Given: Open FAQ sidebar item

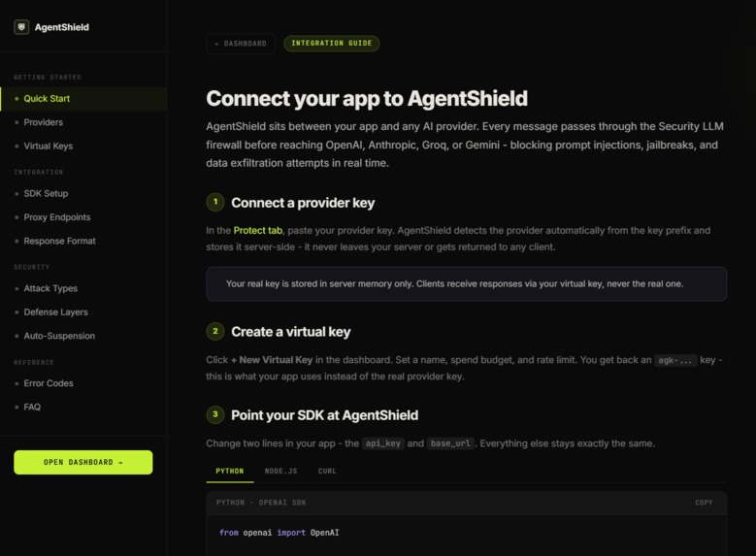Looking at the screenshot, I should pos(83,407).
